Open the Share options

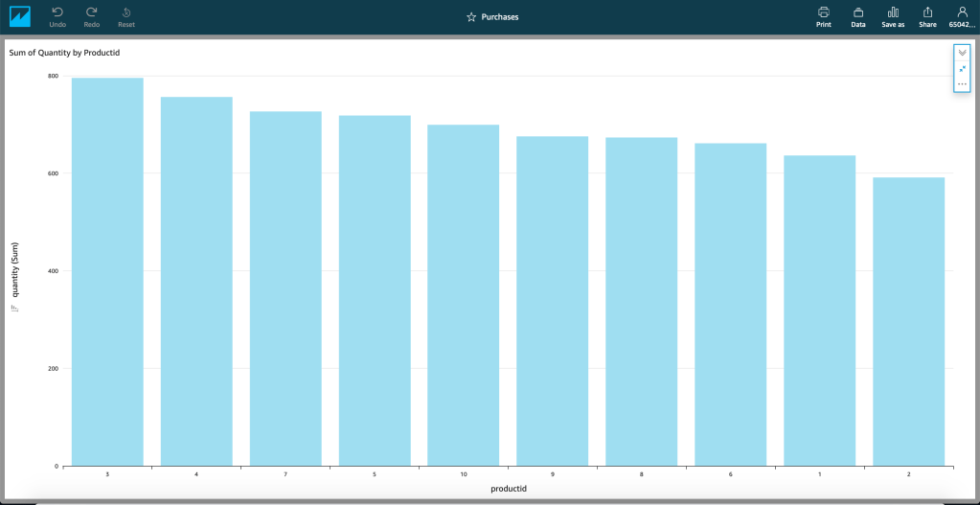click(927, 12)
